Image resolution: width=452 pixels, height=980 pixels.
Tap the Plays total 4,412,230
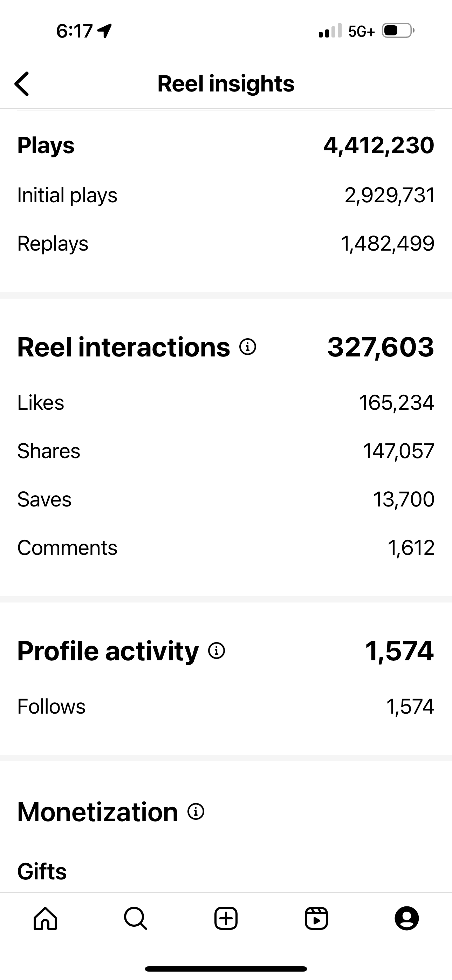tap(379, 145)
